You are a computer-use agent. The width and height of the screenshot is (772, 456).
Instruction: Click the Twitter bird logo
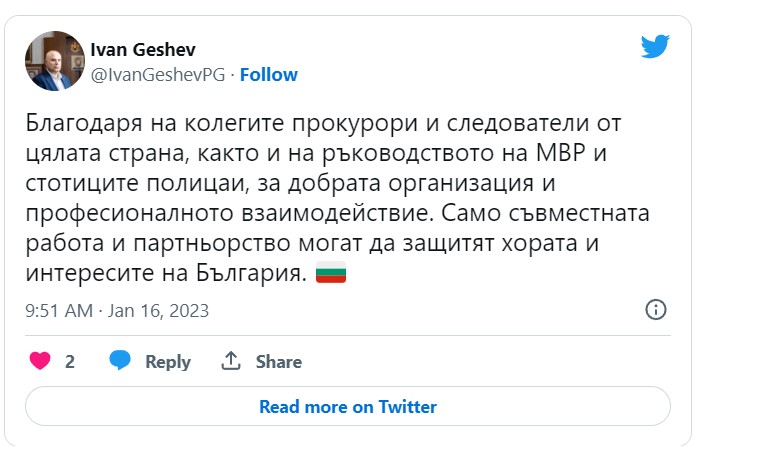[x=655, y=46]
